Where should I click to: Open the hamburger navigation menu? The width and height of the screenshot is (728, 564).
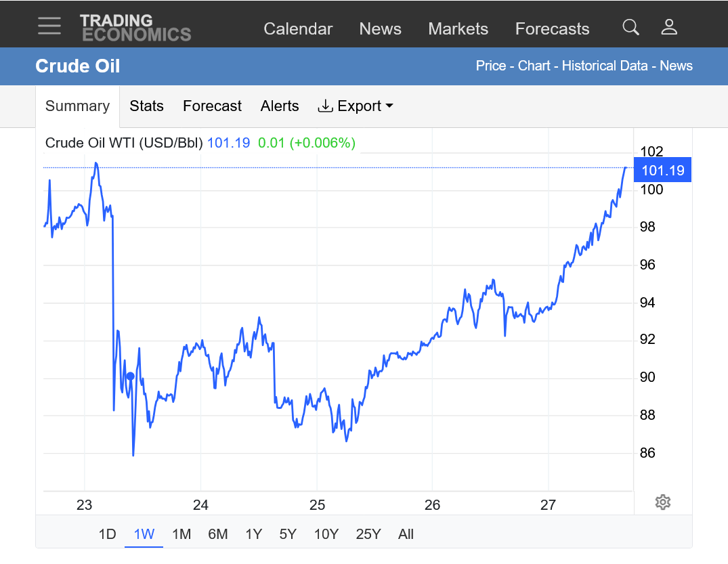coord(49,26)
